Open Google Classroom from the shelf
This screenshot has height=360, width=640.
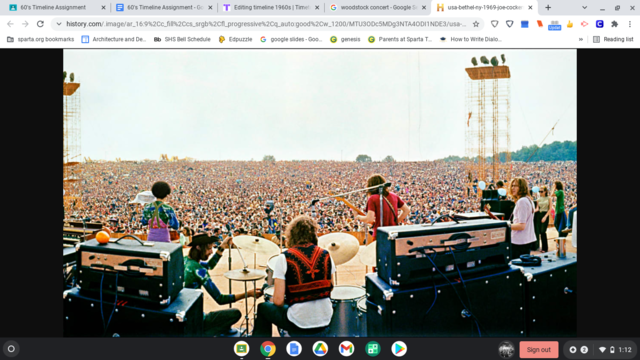[241, 349]
